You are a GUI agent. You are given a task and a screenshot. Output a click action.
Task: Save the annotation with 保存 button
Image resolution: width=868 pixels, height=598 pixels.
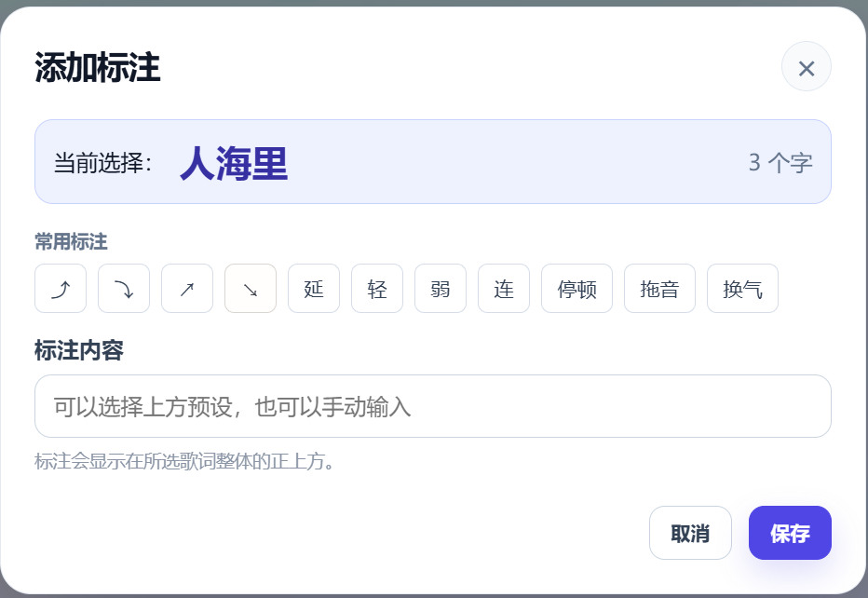click(x=790, y=533)
